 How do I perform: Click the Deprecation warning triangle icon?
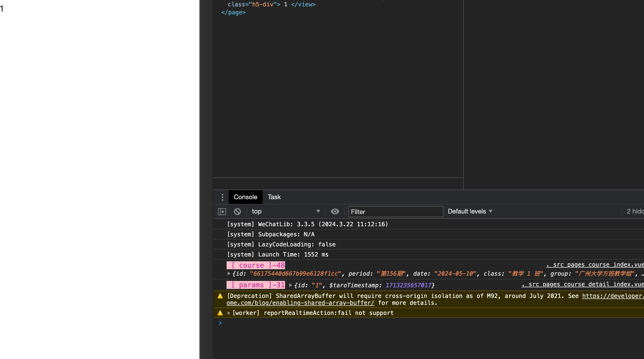point(220,296)
